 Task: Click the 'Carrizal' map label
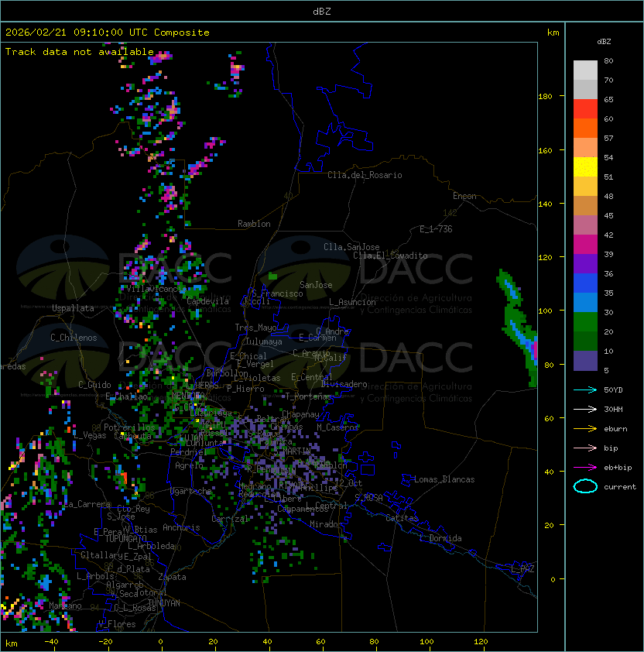(x=230, y=519)
